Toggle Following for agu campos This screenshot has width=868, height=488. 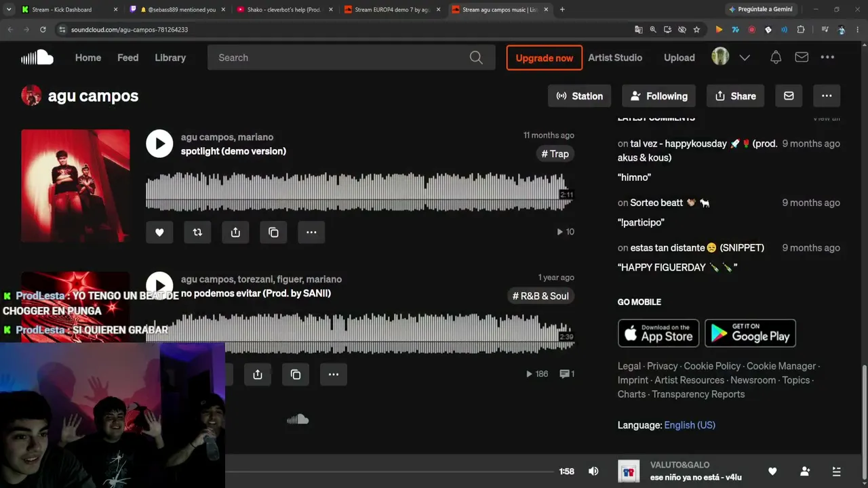pyautogui.click(x=659, y=96)
